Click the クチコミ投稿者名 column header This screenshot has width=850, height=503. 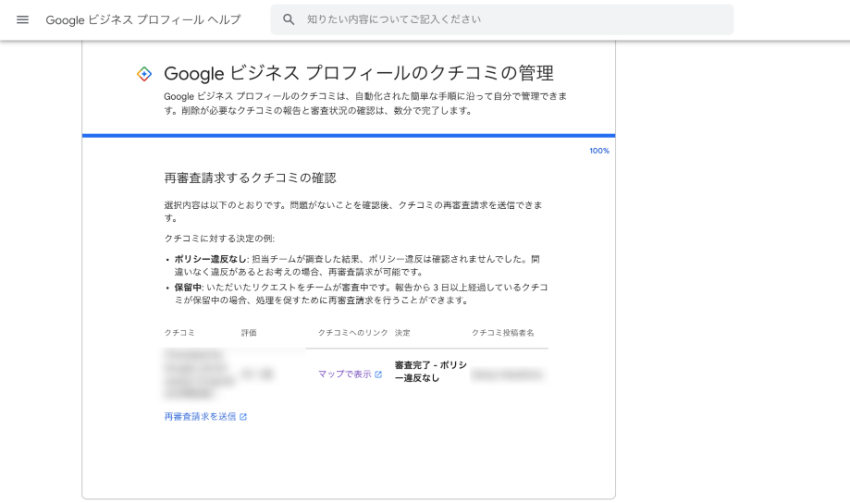(x=503, y=333)
